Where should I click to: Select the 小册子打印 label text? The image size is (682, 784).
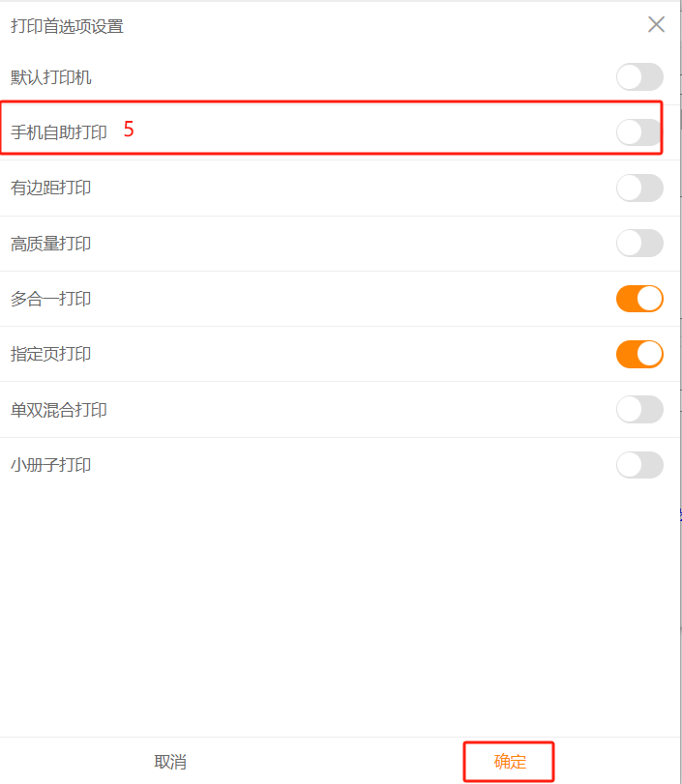[51, 465]
